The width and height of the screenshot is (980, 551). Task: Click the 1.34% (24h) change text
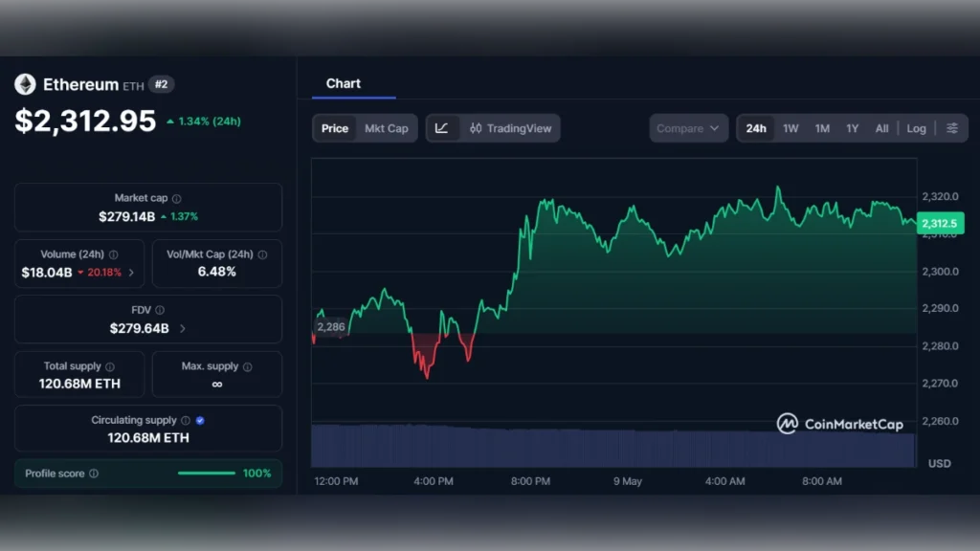[x=210, y=121]
